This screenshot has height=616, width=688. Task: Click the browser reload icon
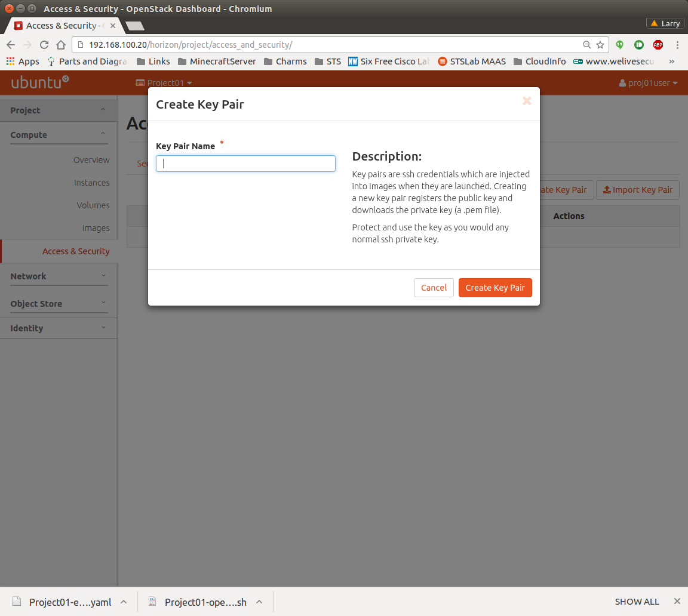(x=44, y=45)
